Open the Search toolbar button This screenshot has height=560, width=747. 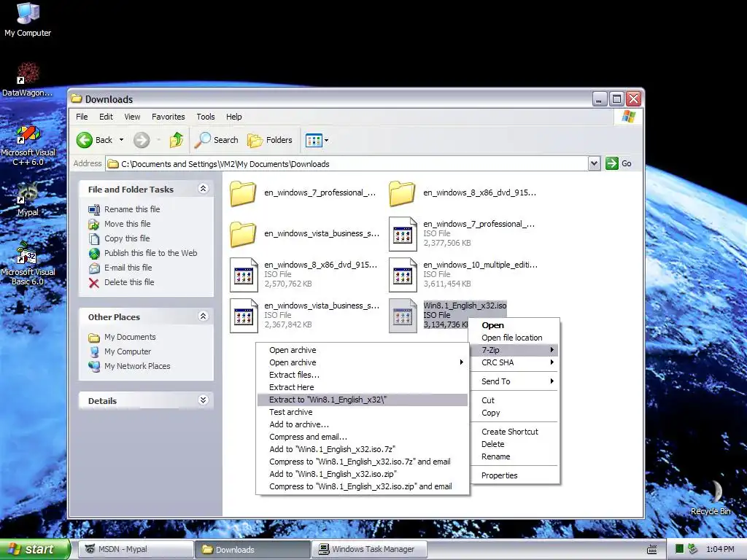(216, 140)
